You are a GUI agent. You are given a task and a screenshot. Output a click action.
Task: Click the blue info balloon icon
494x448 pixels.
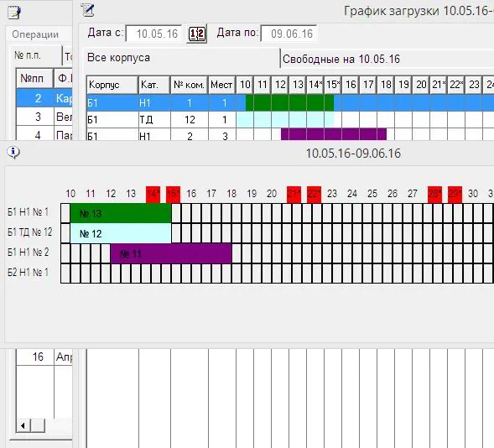click(13, 153)
